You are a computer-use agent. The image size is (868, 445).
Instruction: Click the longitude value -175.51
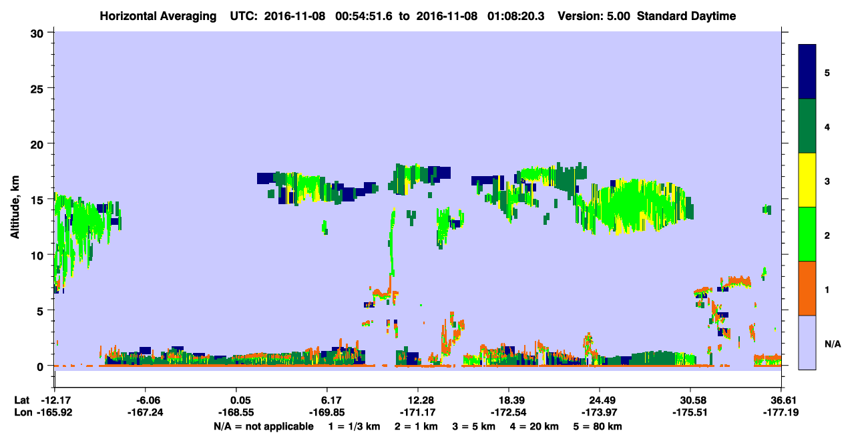690,412
